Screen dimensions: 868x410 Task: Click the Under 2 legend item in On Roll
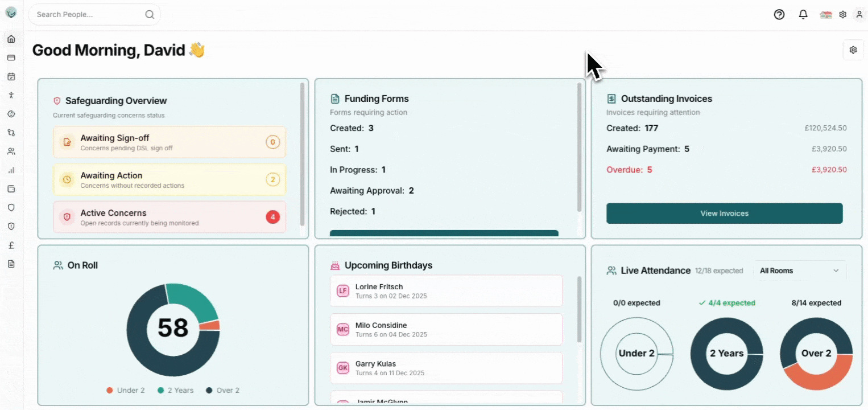pyautogui.click(x=126, y=391)
